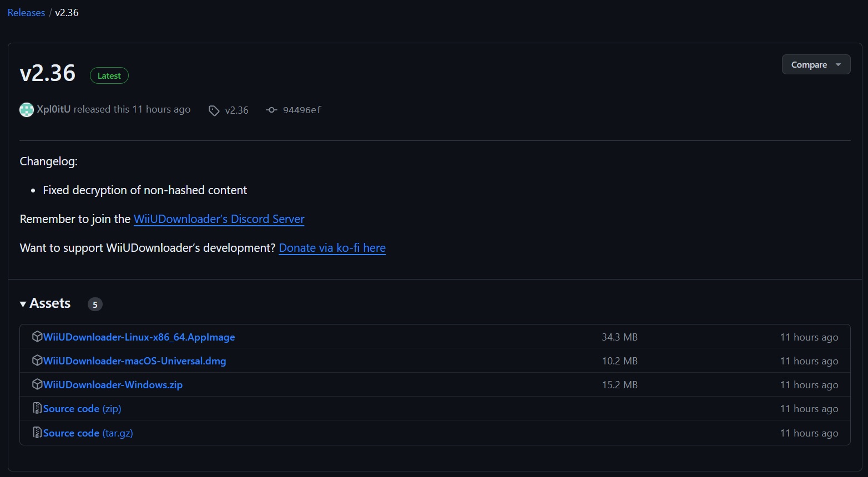Viewport: 868px width, 477px height.
Task: Click 'released this 11 hours ago' timestamp
Action: [x=132, y=109]
